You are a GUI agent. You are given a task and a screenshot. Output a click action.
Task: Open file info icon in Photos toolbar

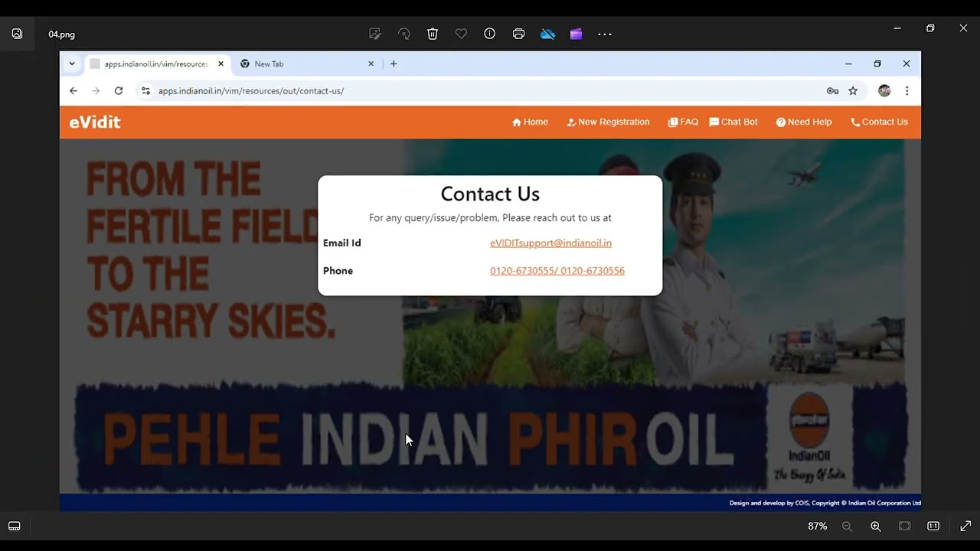click(490, 34)
